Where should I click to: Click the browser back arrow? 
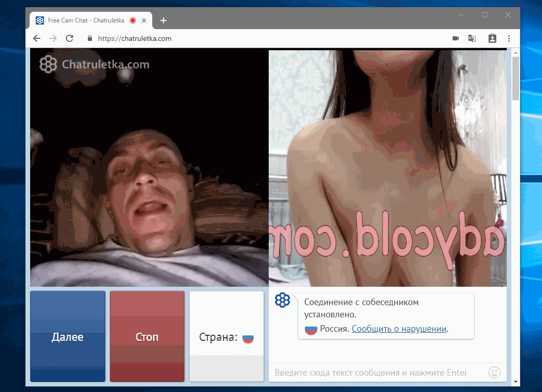37,38
